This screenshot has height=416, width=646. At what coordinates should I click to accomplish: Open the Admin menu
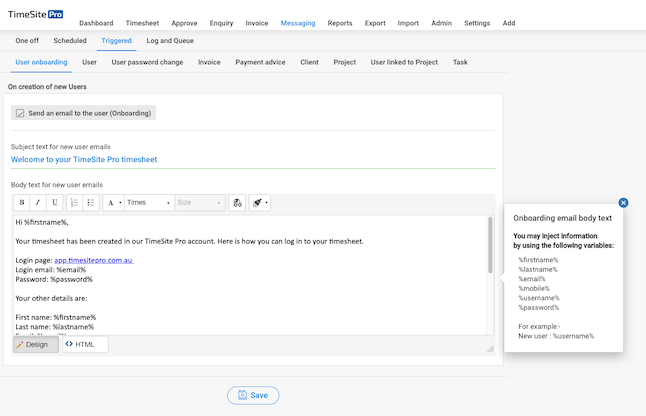pos(441,23)
